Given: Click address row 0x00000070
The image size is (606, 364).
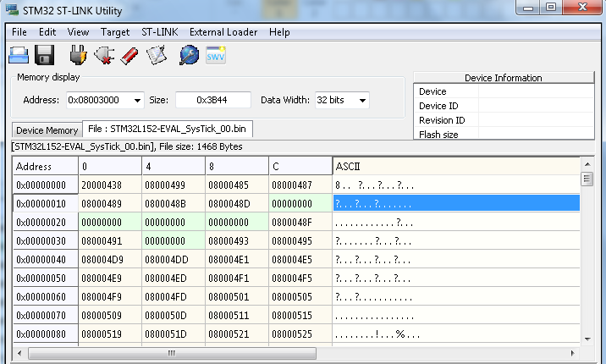Looking at the screenshot, I should pyautogui.click(x=46, y=315).
